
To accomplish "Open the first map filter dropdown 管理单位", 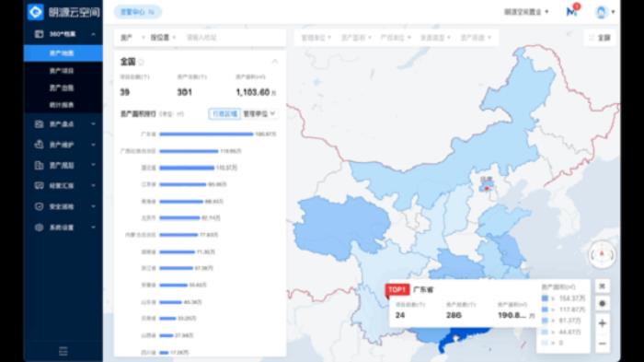I will (316, 38).
